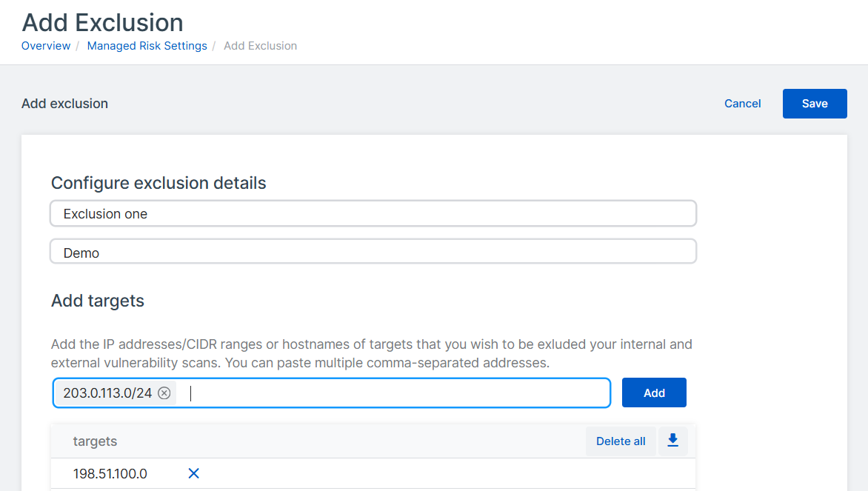
Task: Open the Overview breadcrumb page
Action: (x=46, y=45)
